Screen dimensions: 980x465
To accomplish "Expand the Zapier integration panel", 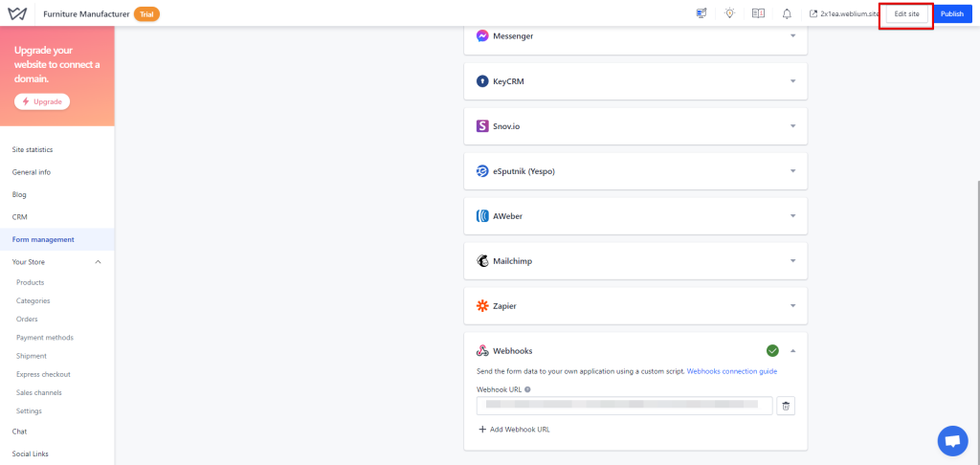I will 792,305.
